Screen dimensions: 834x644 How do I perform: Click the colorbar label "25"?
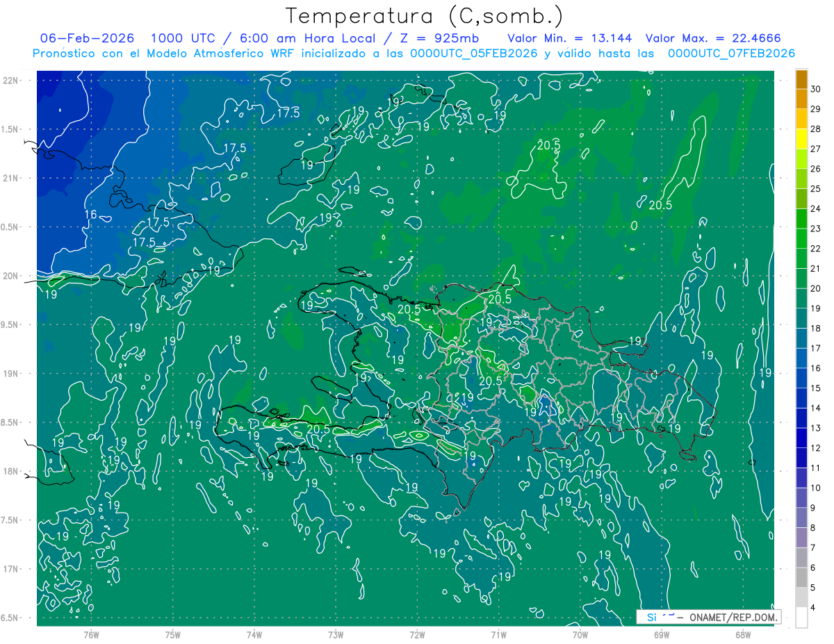(816, 189)
